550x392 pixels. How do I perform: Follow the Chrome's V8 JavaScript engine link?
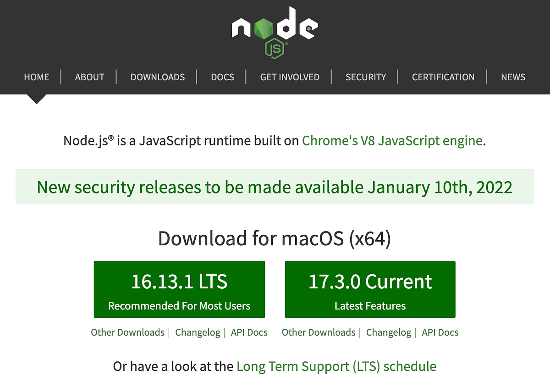[x=392, y=141]
